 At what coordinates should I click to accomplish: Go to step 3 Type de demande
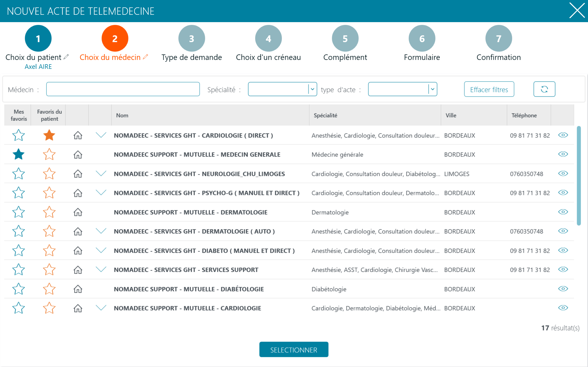[x=192, y=38]
